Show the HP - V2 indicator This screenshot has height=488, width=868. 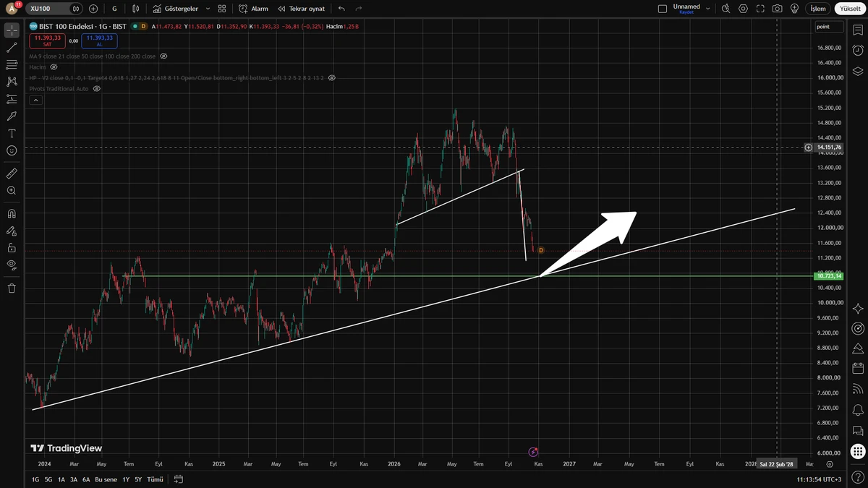pos(331,77)
